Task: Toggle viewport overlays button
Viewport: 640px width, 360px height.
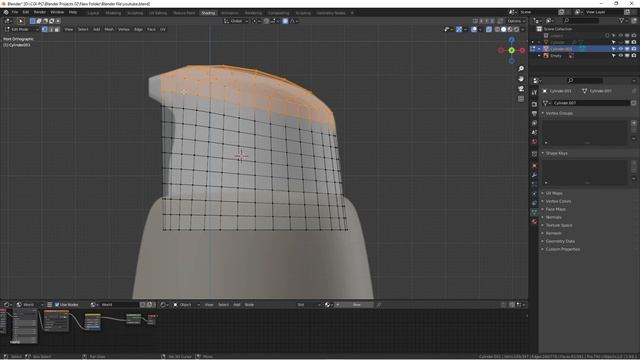Action: coord(474,29)
